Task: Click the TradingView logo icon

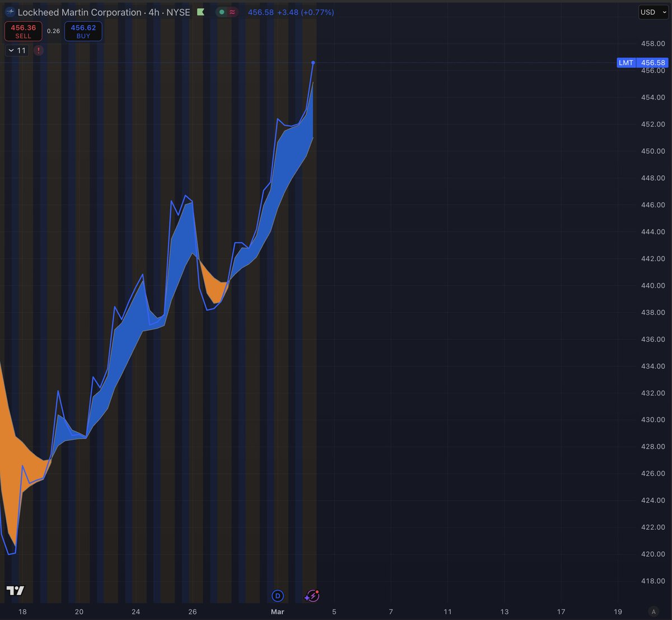Action: point(15,591)
